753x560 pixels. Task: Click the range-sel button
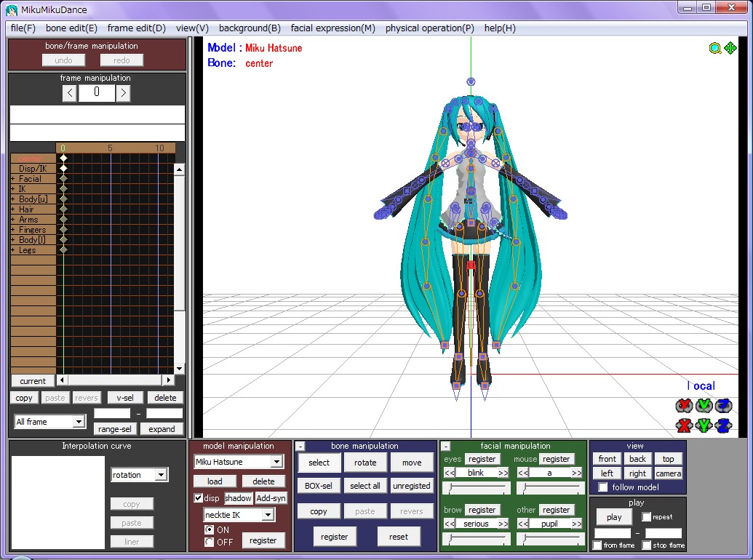(115, 429)
